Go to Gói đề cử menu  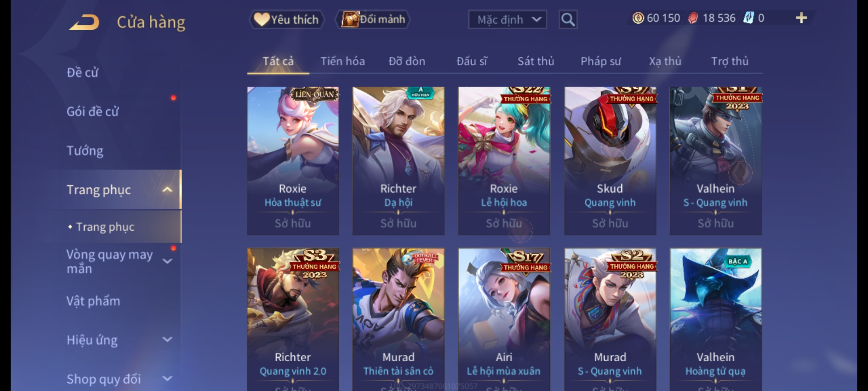[x=93, y=112]
